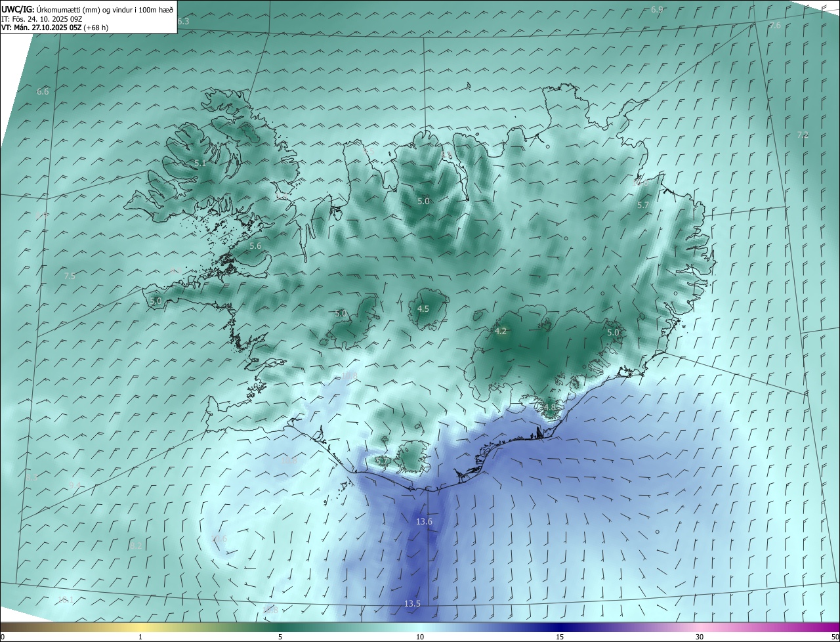Click the 7.6 value near the top right corner
Image resolution: width=840 pixels, height=642 pixels.
(x=775, y=25)
